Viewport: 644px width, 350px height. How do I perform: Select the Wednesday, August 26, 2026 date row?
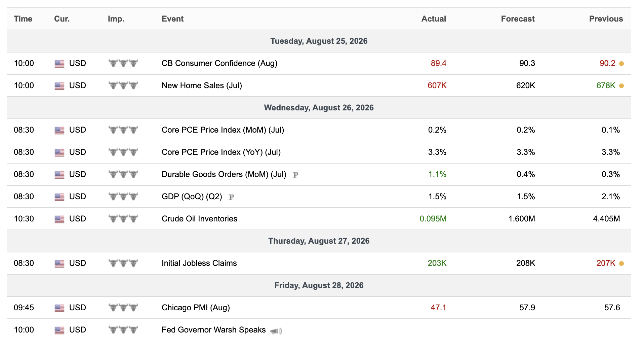coord(319,108)
